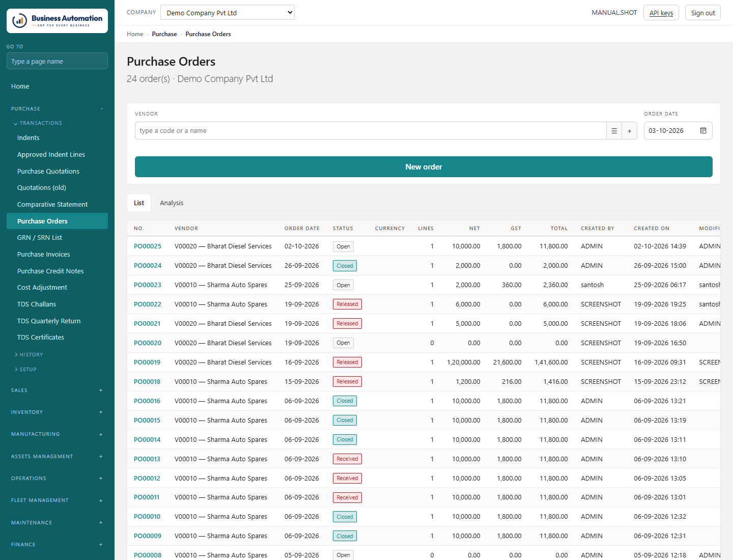Screen dimensions: 733x560
Task: Click the Go To page name field
Action: point(57,61)
